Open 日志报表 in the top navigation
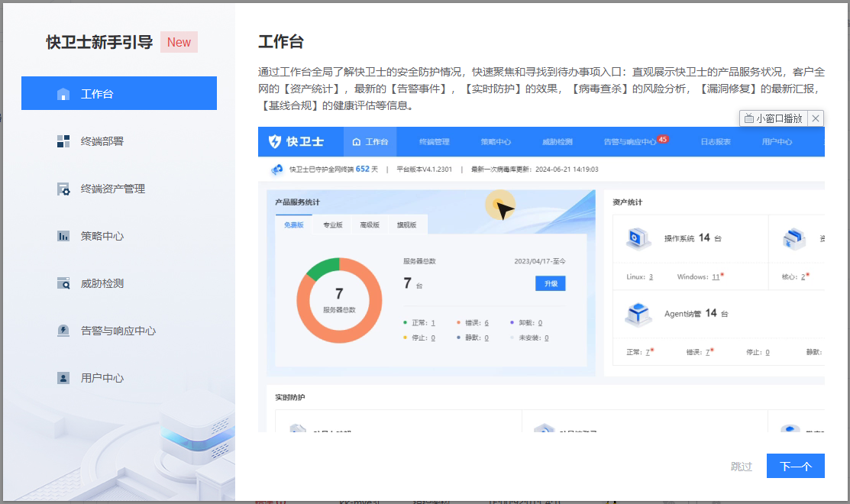 pyautogui.click(x=716, y=142)
